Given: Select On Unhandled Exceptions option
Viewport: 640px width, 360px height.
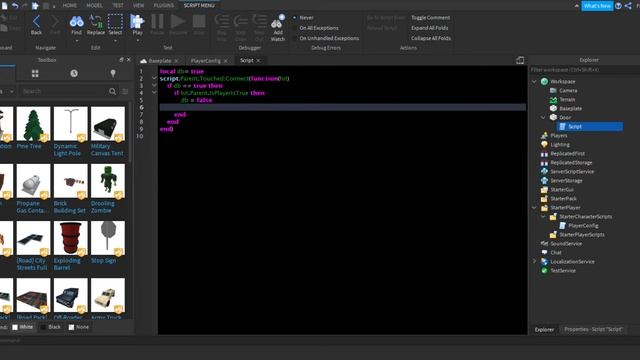Looking at the screenshot, I should click(x=326, y=38).
